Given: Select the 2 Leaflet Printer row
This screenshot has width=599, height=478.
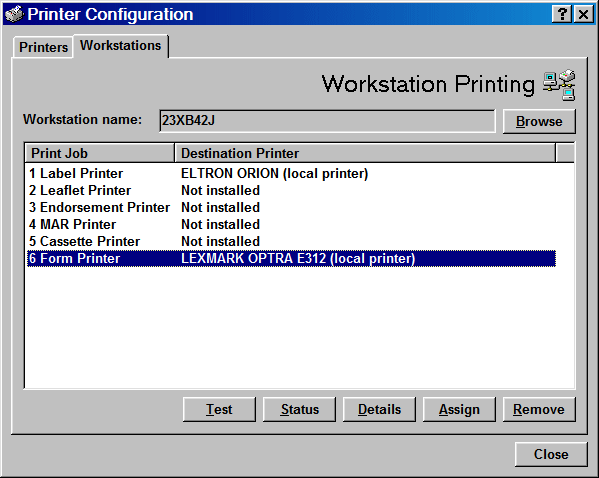Looking at the screenshot, I should 291,190.
